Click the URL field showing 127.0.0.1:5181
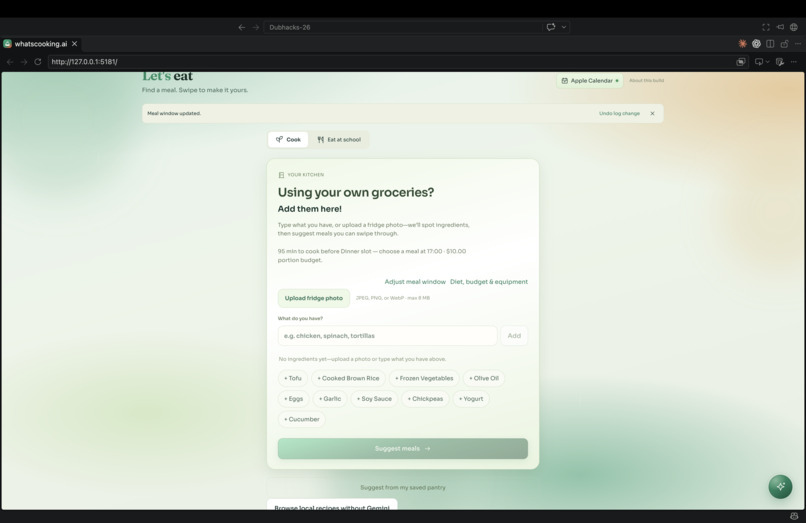 tap(390, 62)
